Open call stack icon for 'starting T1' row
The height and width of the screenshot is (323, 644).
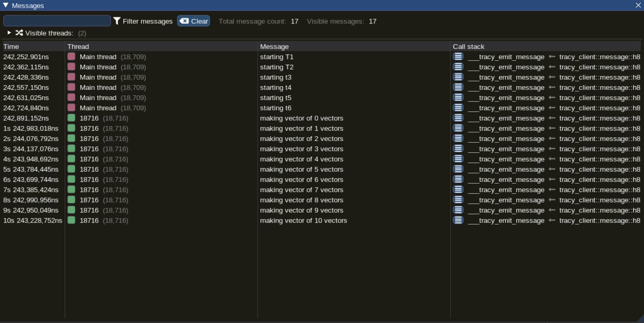[x=458, y=57]
